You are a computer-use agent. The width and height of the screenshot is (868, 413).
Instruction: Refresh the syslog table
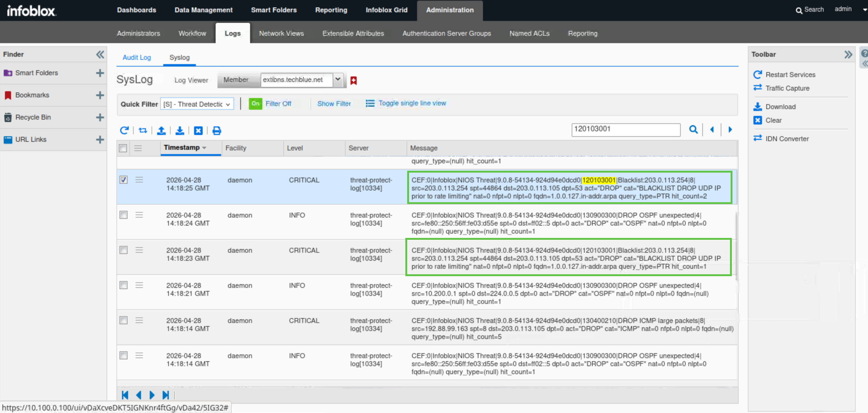click(x=124, y=130)
